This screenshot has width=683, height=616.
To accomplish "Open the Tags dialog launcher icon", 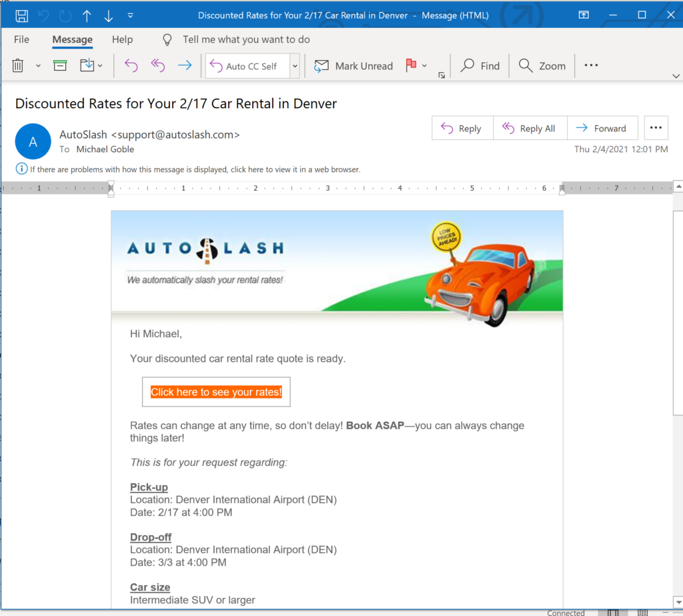I will 442,75.
